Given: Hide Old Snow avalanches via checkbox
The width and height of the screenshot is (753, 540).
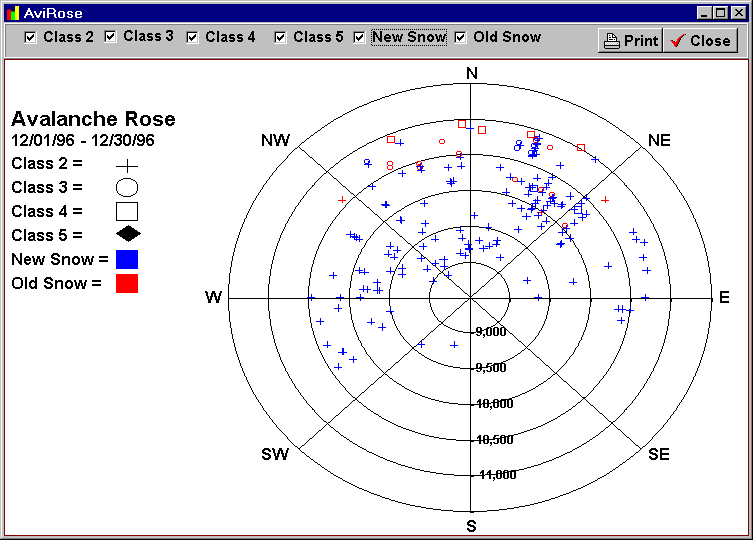Looking at the screenshot, I should 461,37.
